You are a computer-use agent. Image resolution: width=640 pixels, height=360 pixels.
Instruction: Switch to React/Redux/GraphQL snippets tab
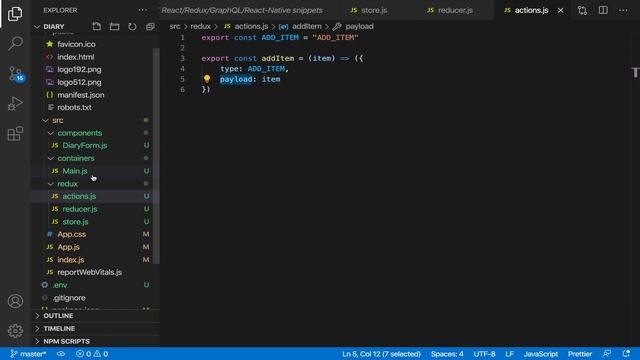(242, 10)
